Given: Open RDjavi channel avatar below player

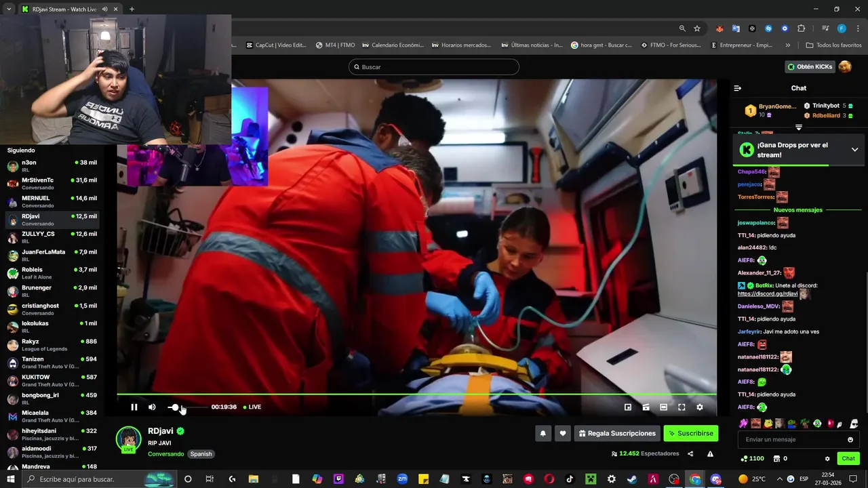Looking at the screenshot, I should [x=128, y=439].
